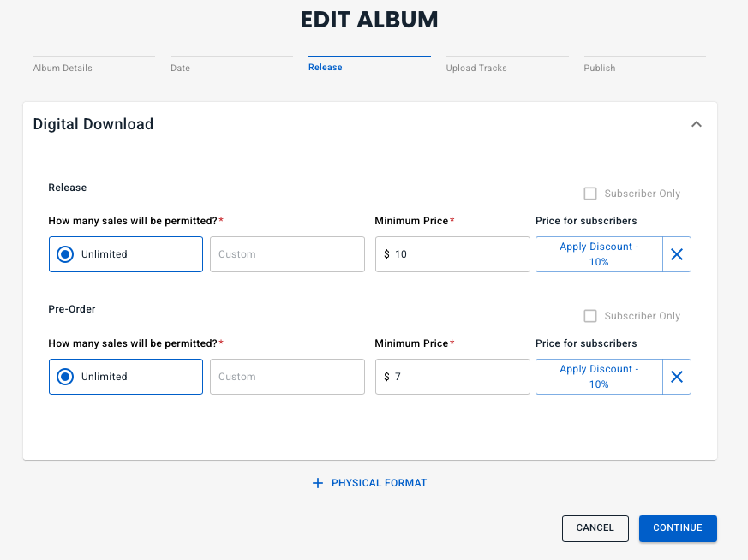Click the plus icon beside Physical Format
The height and width of the screenshot is (560, 748).
click(318, 483)
